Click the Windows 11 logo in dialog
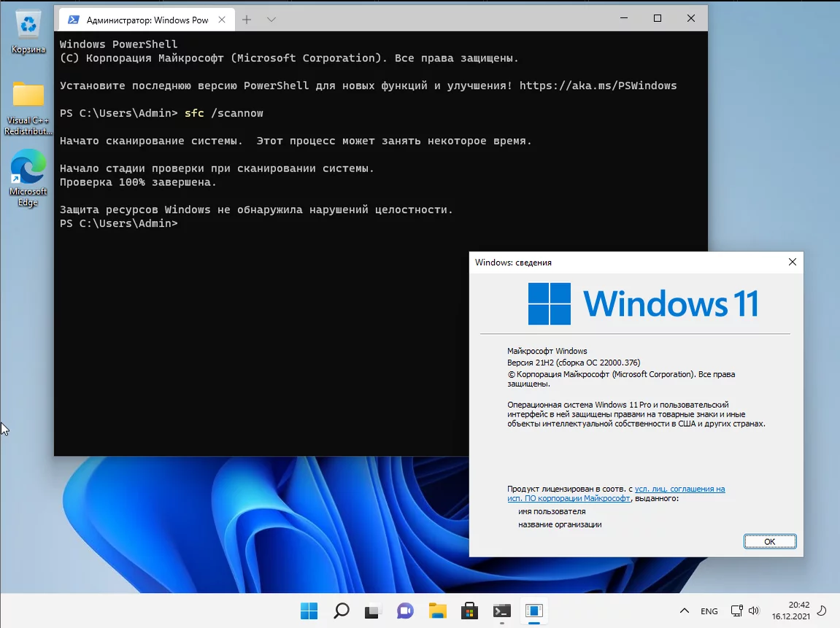840x628 pixels. [643, 303]
